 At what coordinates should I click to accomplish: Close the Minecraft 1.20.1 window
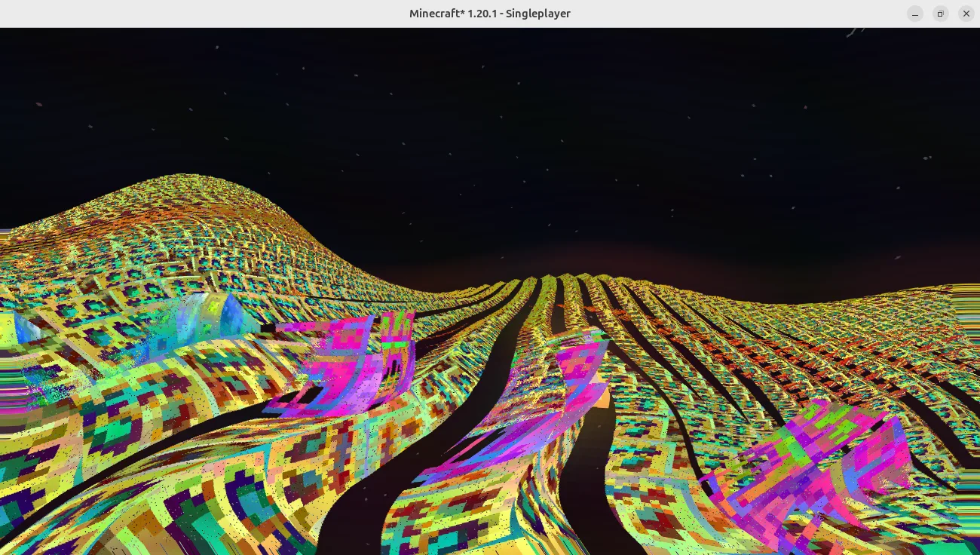point(966,14)
